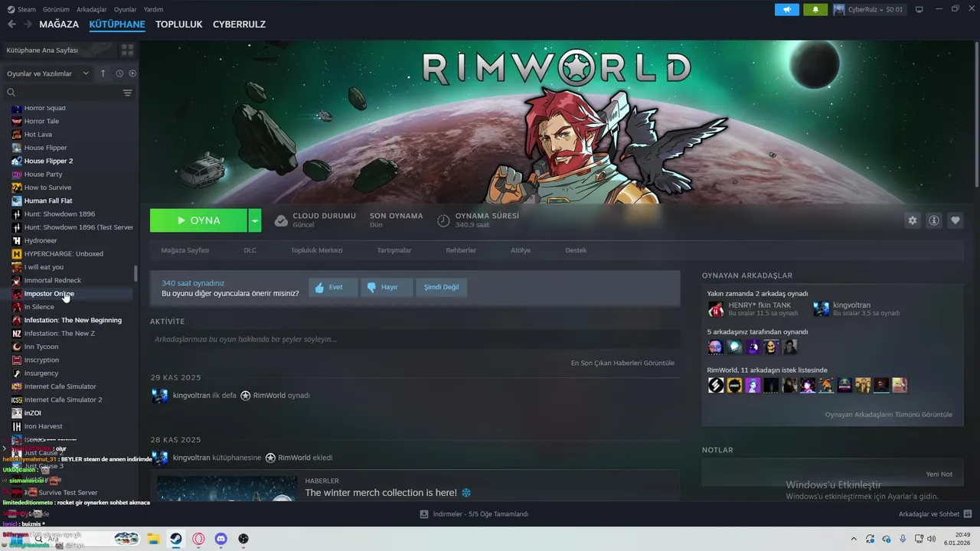Viewport: 980px width, 551px height.
Task: Open Steam app in taskbar
Action: [175, 539]
